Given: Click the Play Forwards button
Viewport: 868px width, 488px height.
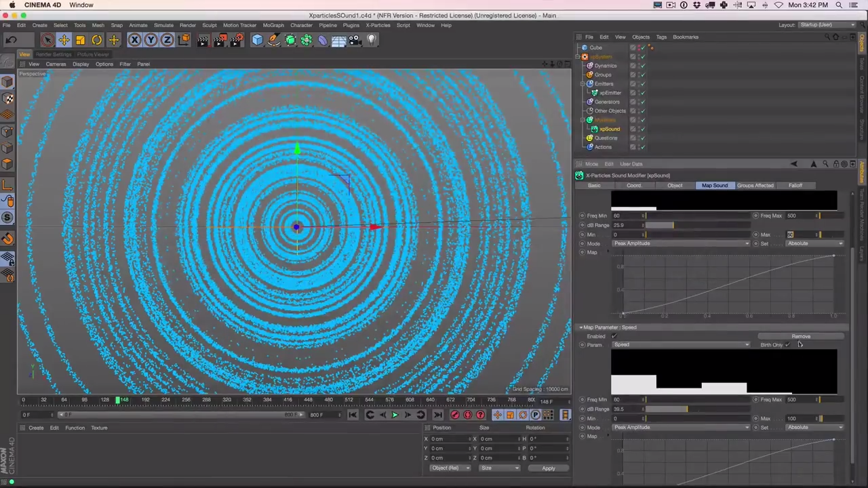Looking at the screenshot, I should tap(395, 415).
